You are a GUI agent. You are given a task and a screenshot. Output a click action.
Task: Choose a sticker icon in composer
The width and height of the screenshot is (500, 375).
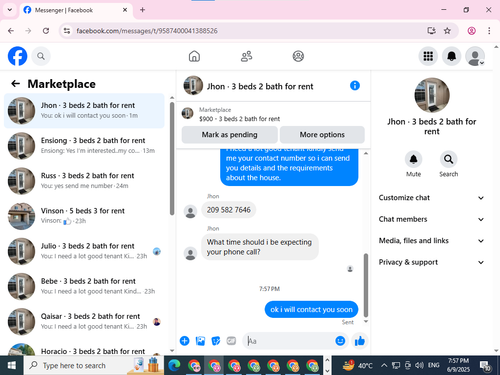click(x=216, y=341)
